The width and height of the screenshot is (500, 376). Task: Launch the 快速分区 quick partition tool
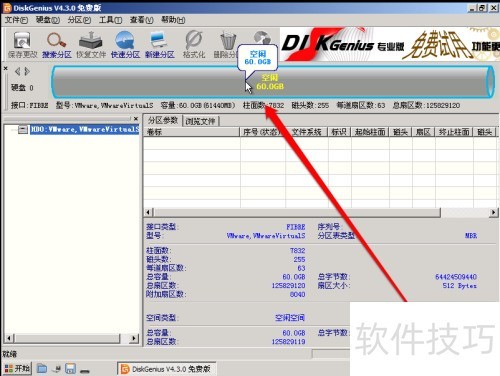[125, 44]
